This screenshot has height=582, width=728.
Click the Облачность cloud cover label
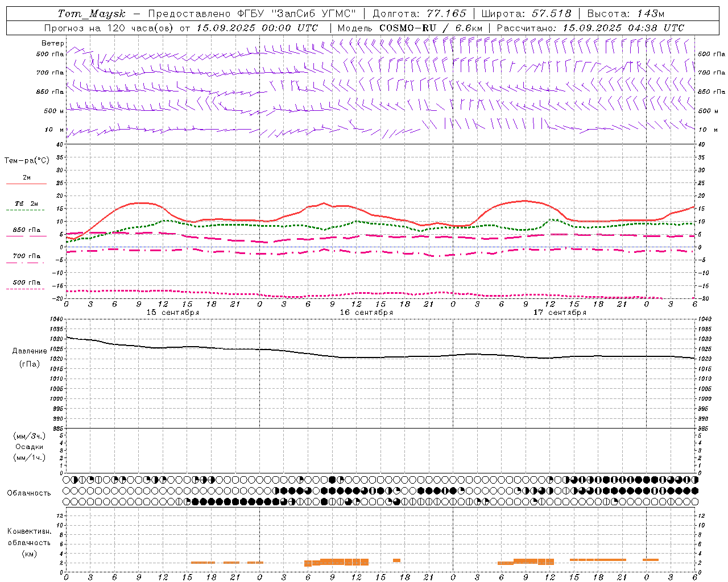tap(29, 493)
